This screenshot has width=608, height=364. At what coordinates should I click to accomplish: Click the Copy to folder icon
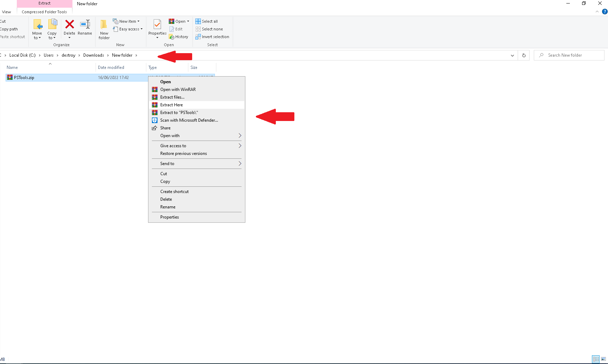coord(52,24)
